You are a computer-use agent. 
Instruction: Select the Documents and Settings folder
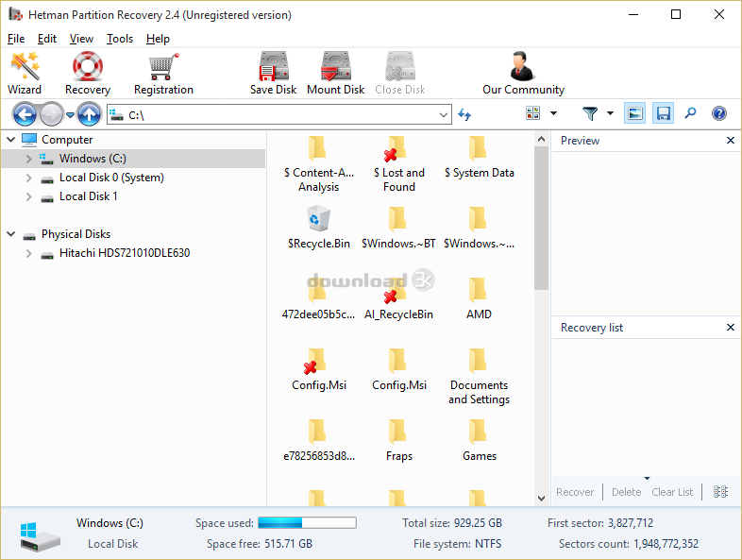point(479,377)
